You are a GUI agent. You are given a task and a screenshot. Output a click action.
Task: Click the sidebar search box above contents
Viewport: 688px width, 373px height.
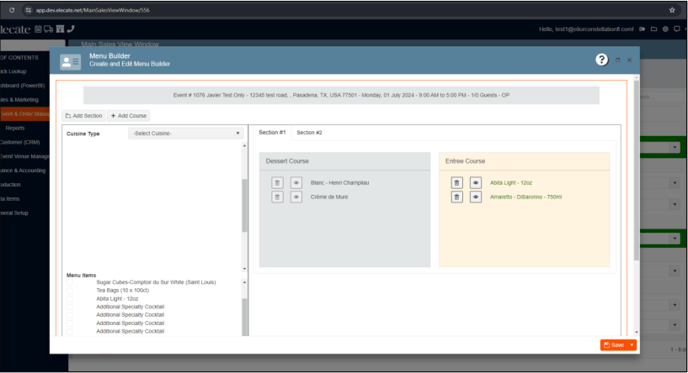tap(33, 45)
